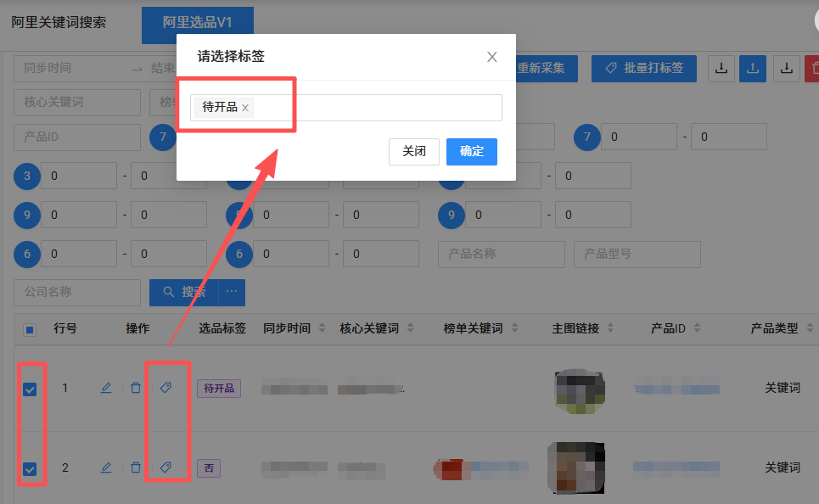
Task: Click the red delete button in toolbar
Action: coord(812,69)
